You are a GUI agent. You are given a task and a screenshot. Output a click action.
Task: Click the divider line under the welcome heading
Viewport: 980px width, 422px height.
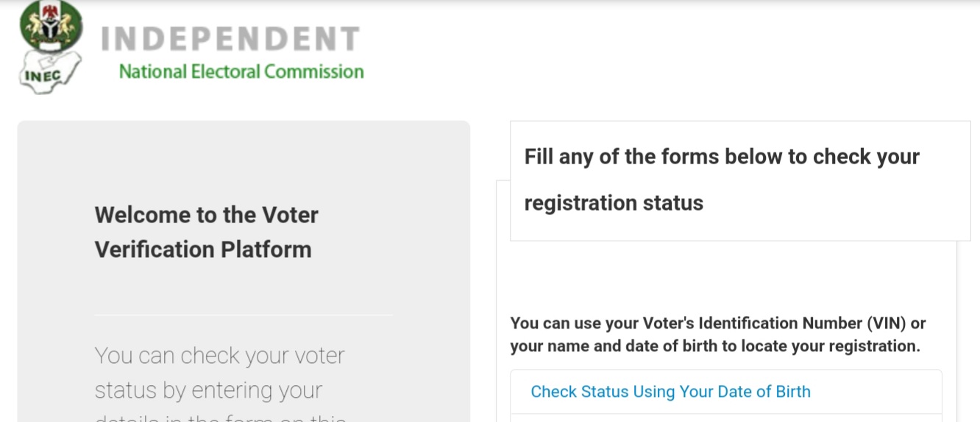(x=243, y=315)
